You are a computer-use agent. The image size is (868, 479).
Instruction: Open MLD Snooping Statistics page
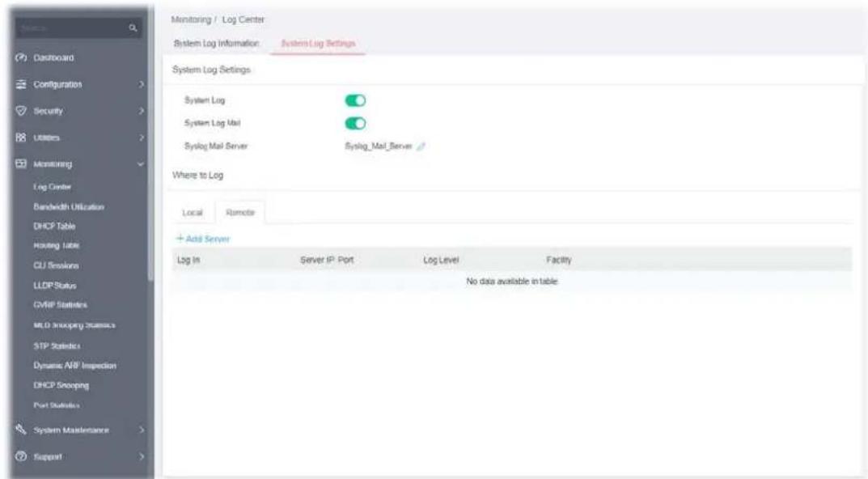point(74,325)
